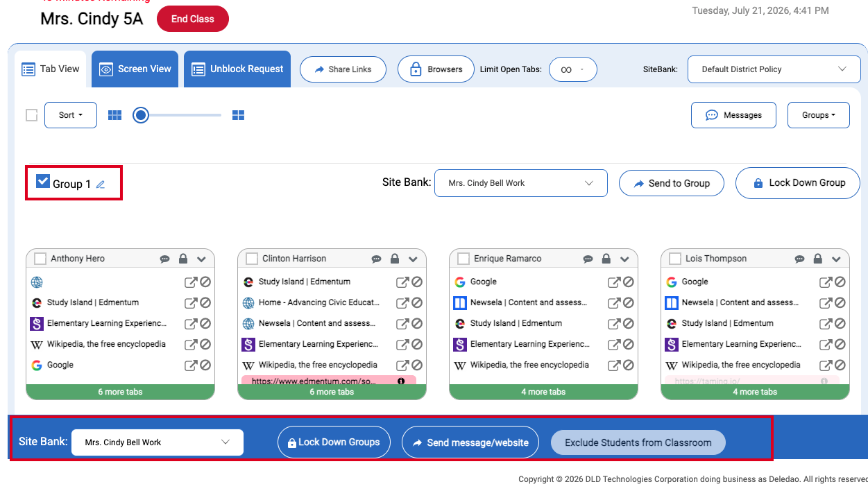
Task: Show Enrique Ramarco's 4 more tabs
Action: click(543, 392)
